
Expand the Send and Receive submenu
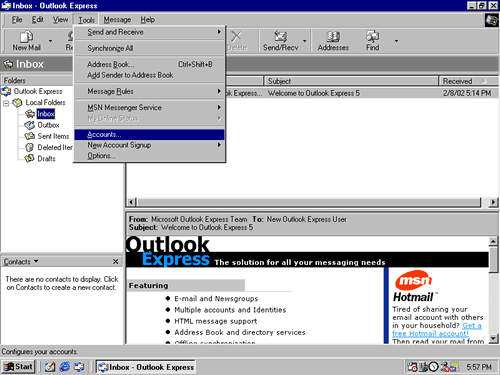click(150, 32)
